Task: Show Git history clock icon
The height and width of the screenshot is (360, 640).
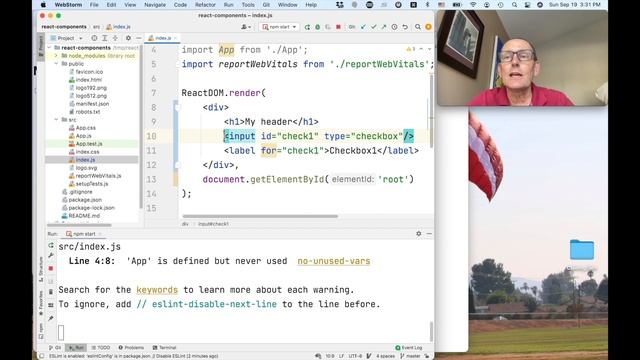Action: (394, 27)
